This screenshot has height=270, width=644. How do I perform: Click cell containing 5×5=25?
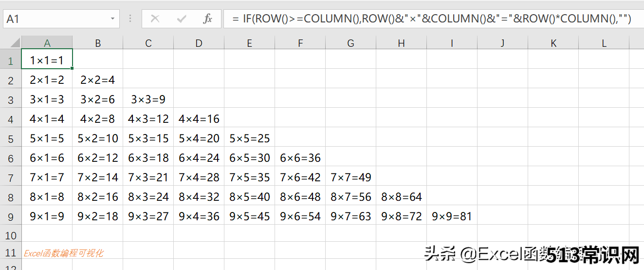(x=250, y=138)
